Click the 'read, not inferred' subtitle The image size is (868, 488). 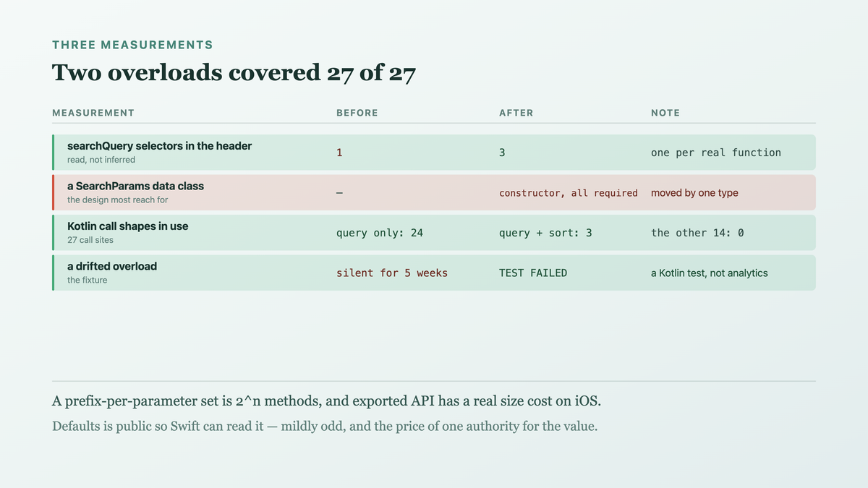point(101,160)
